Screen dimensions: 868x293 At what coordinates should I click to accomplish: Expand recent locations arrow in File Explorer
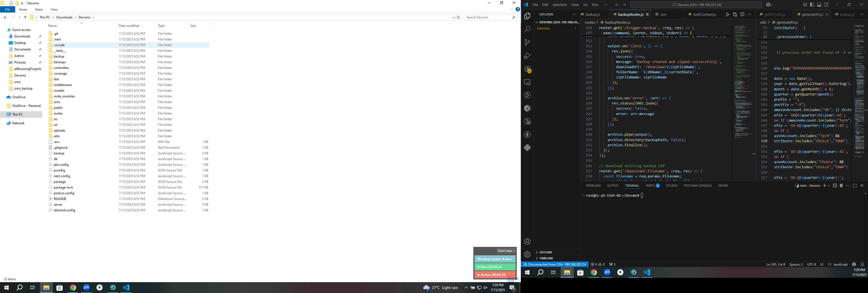[20, 17]
